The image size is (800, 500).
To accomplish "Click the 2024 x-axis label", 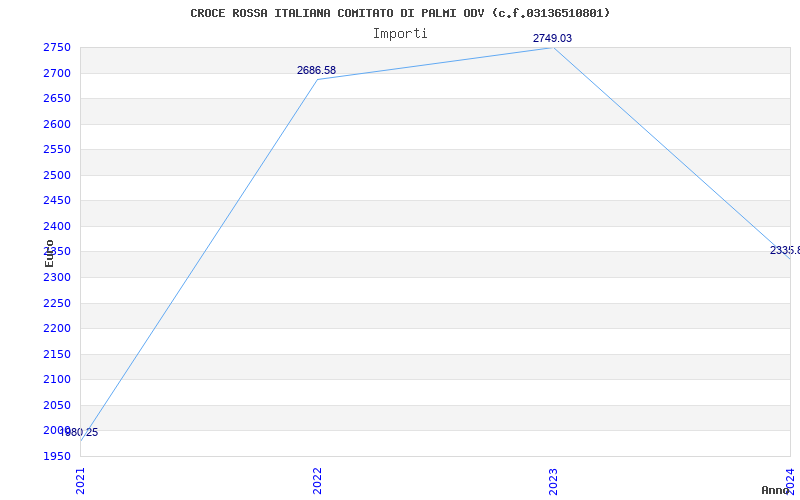I will tap(790, 481).
